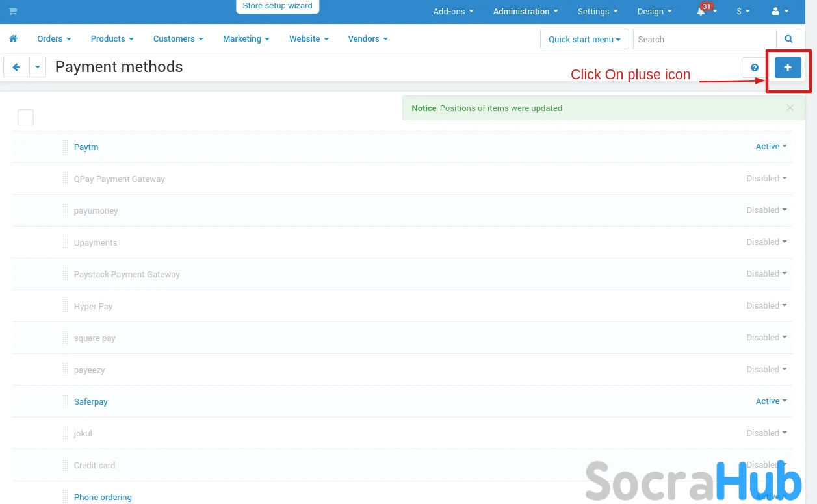Dismiss the green notice with the X
Screen dimensions: 817x504
(x=790, y=108)
